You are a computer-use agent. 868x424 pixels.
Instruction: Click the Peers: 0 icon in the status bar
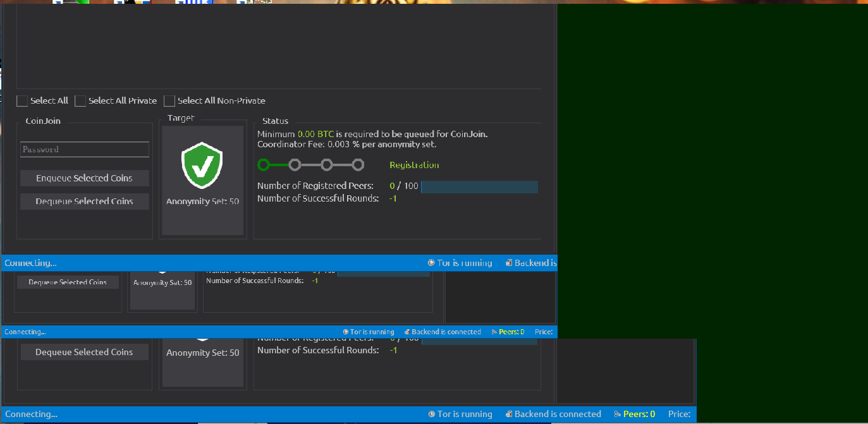[x=616, y=414]
